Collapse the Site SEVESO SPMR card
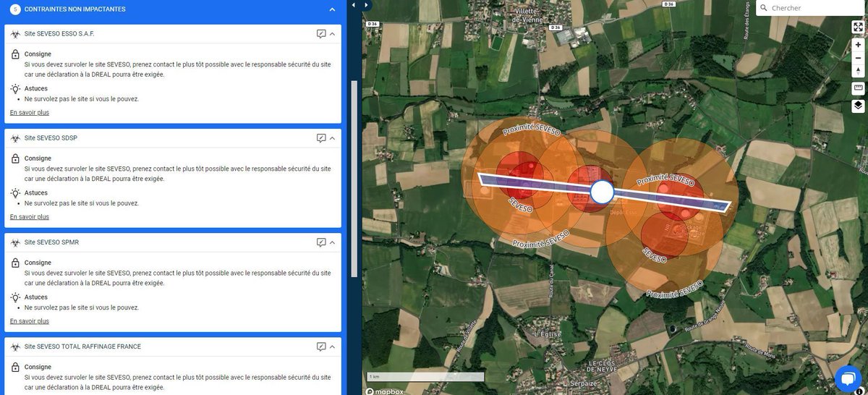This screenshot has height=395, width=868. pos(332,242)
